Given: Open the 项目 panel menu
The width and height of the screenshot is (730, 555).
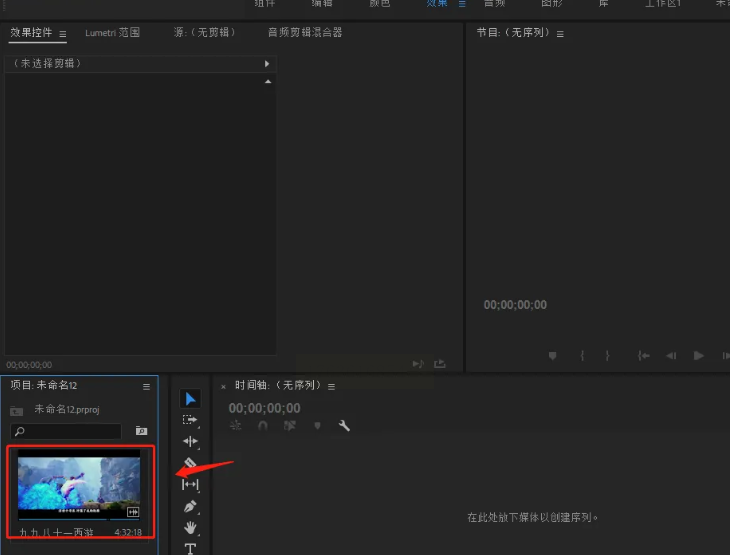Looking at the screenshot, I should 146,386.
